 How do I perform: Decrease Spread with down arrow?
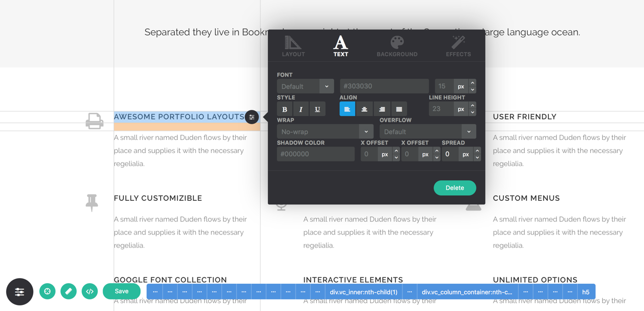tap(477, 158)
